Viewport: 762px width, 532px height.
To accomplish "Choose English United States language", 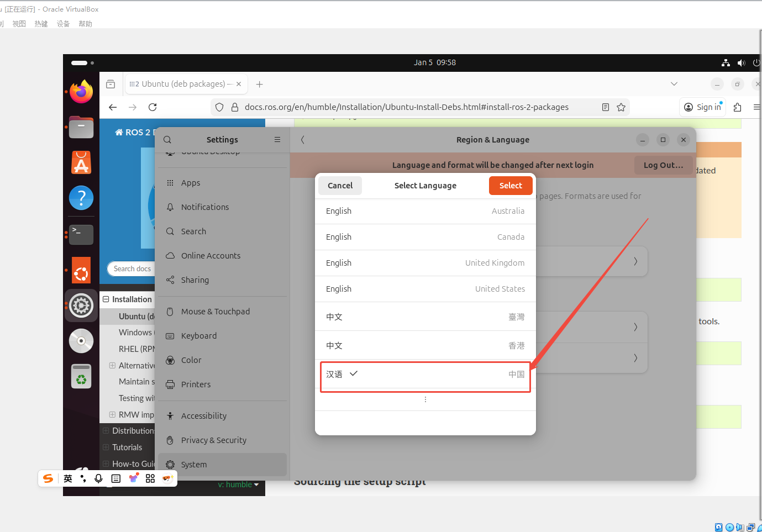I will tap(425, 289).
